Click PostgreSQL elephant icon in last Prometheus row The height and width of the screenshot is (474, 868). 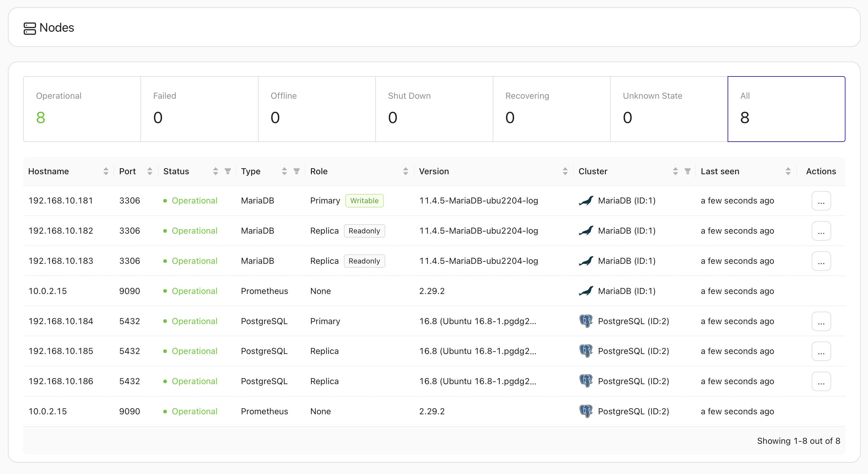586,411
